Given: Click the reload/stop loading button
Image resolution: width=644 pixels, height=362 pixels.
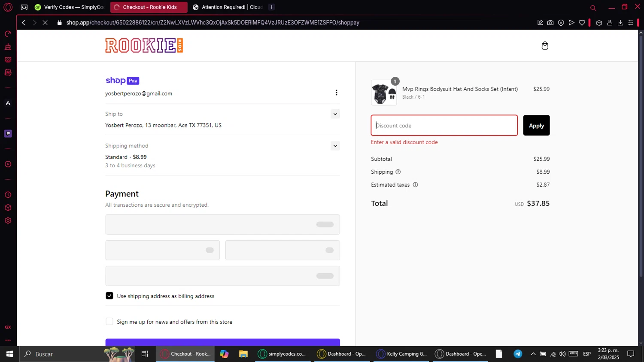Looking at the screenshot, I should click(45, 23).
